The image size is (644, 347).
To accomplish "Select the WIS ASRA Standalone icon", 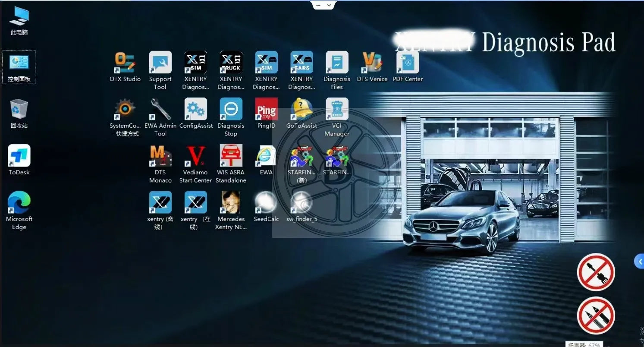I will [231, 164].
